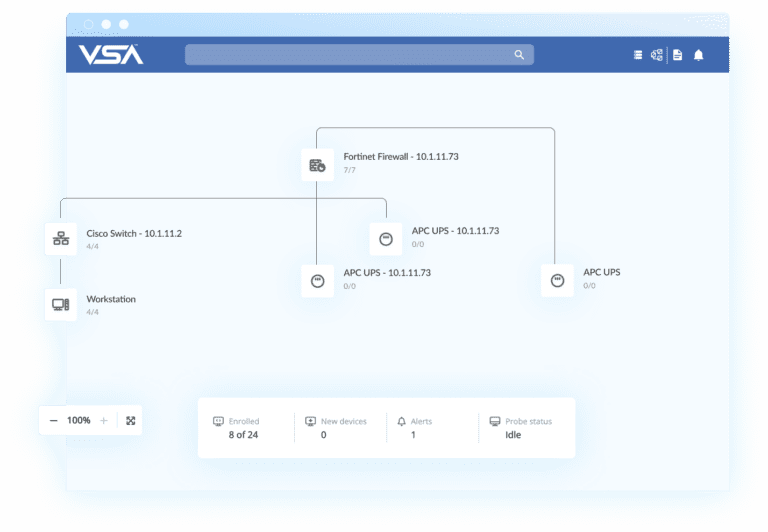The height and width of the screenshot is (532, 768).
Task: Click the Alerts count 1
Action: click(x=413, y=435)
